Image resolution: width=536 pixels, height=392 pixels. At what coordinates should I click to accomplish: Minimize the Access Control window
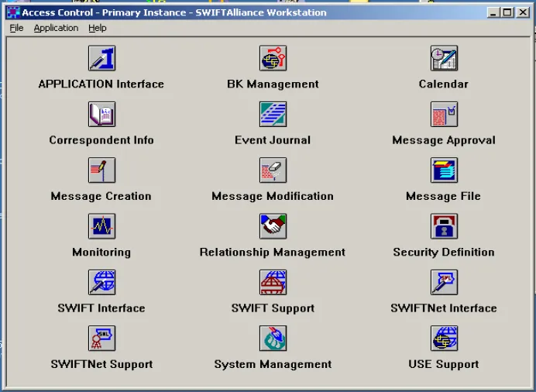[493, 12]
